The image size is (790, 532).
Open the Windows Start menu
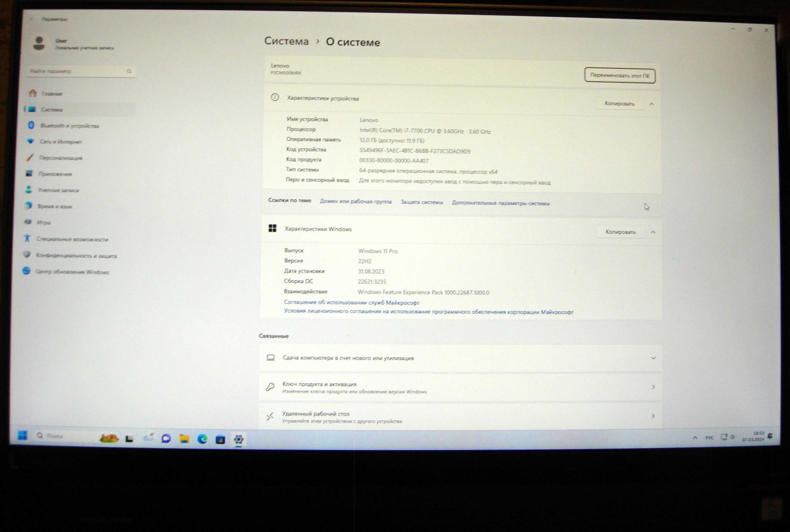22,435
